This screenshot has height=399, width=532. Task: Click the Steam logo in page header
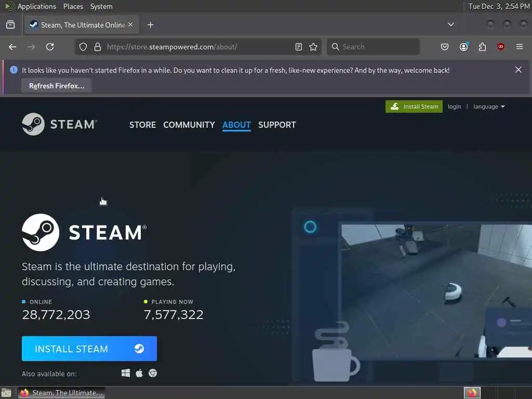pyautogui.click(x=60, y=124)
